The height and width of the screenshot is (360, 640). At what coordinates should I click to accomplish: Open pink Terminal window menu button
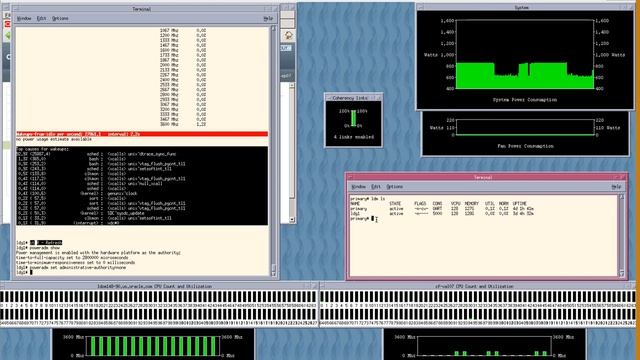point(350,177)
